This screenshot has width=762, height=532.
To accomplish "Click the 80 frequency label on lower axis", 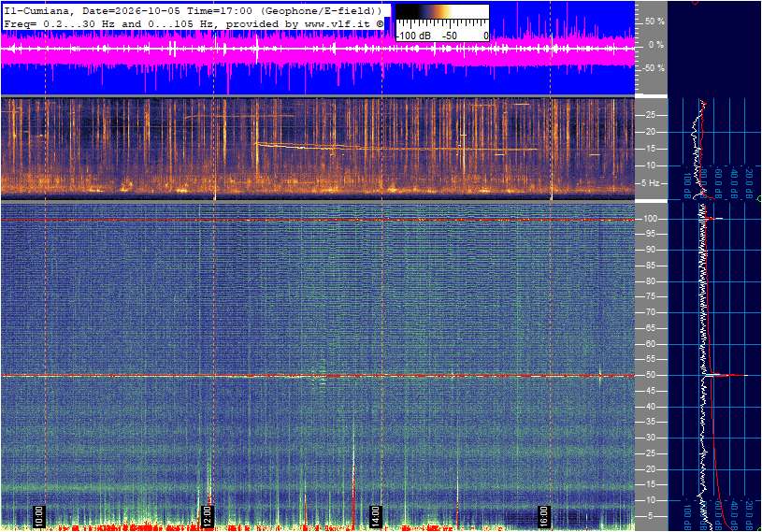I will click(x=650, y=281).
